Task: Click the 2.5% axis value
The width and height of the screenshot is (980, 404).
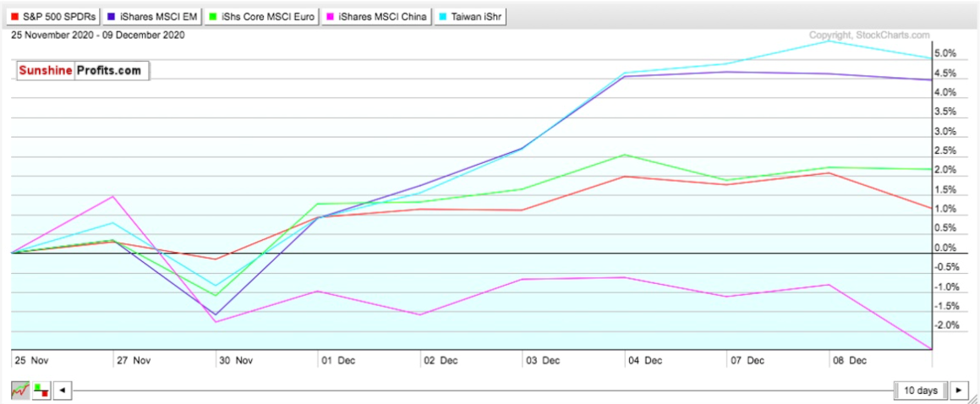Action: [x=947, y=150]
